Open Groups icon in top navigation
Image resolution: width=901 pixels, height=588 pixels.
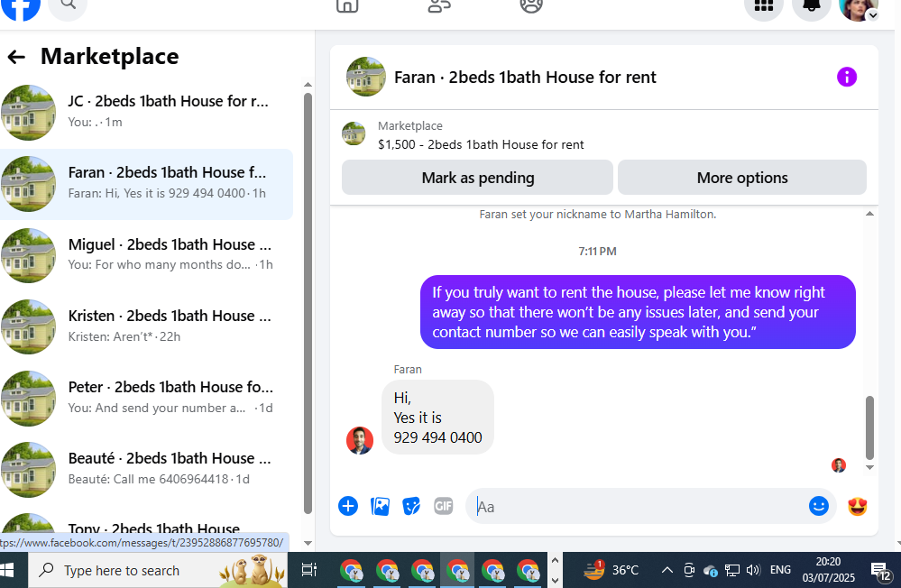point(531,5)
